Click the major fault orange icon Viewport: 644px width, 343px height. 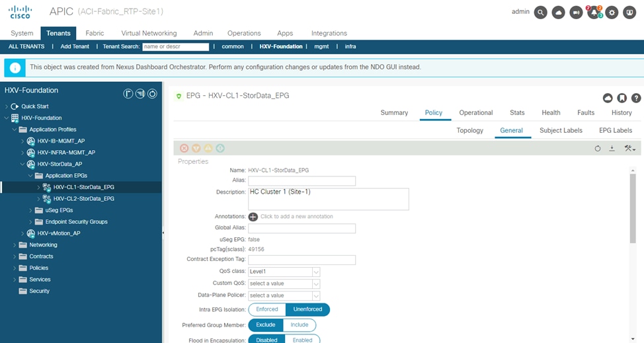click(x=196, y=148)
